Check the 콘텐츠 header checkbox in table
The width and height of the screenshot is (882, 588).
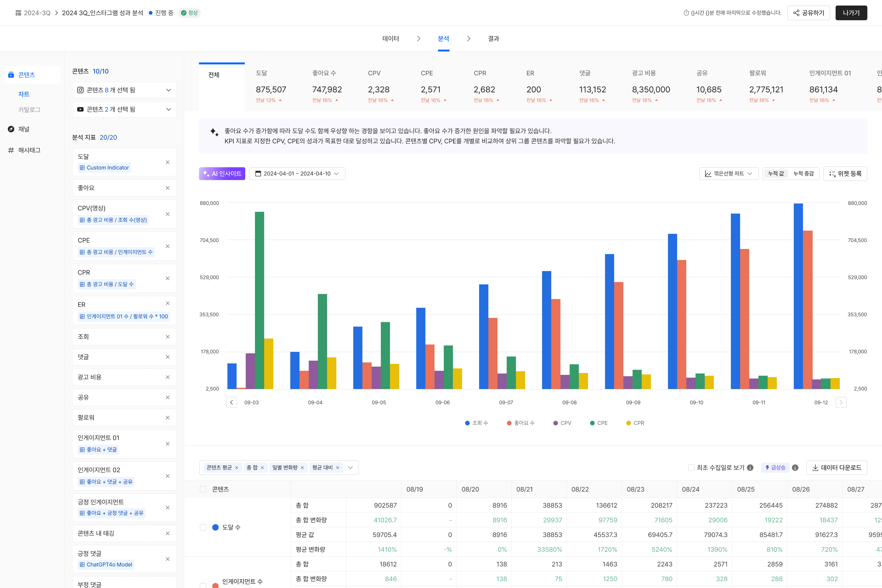pos(203,489)
